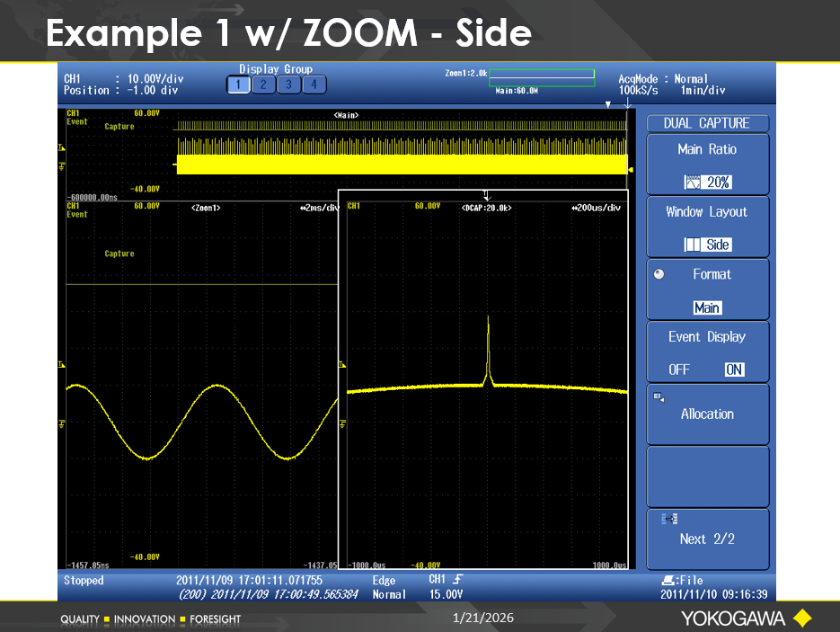Turn Event Display ON
This screenshot has width=840, height=632.
pos(734,369)
